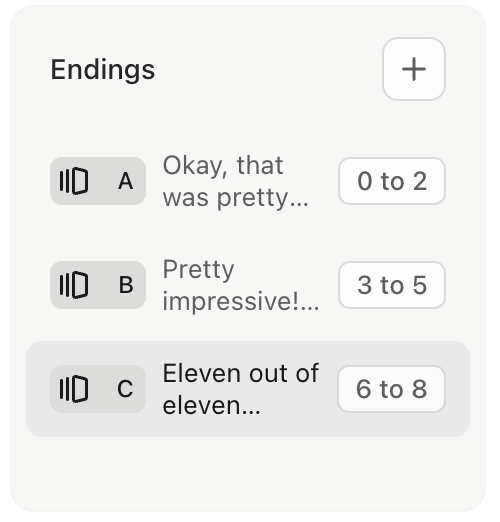
Task: Open the '6 to 8' score range for Ending C
Action: point(392,389)
